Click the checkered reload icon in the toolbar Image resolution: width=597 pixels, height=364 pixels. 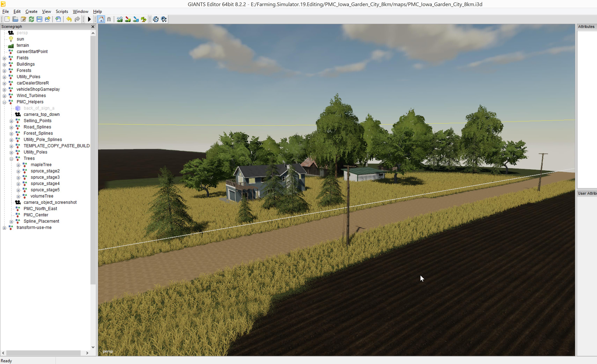click(164, 19)
